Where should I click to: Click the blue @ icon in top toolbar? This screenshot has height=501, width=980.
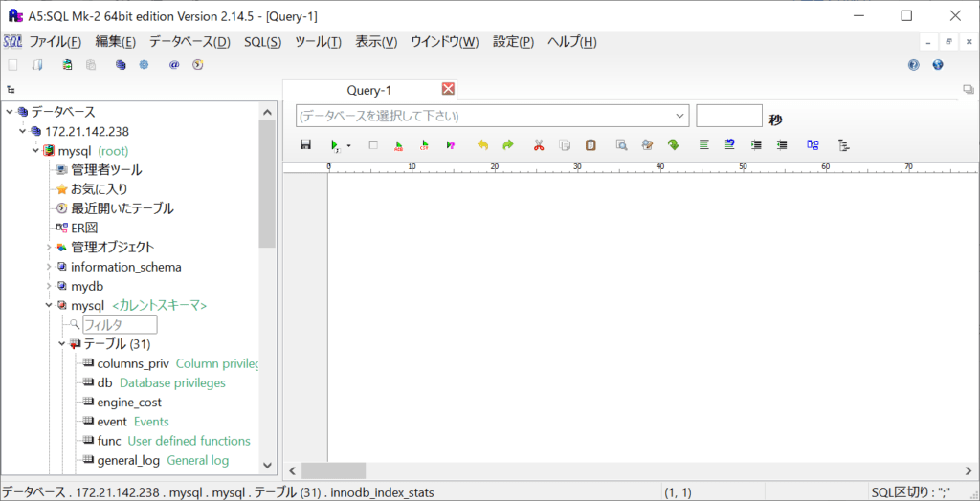174,64
